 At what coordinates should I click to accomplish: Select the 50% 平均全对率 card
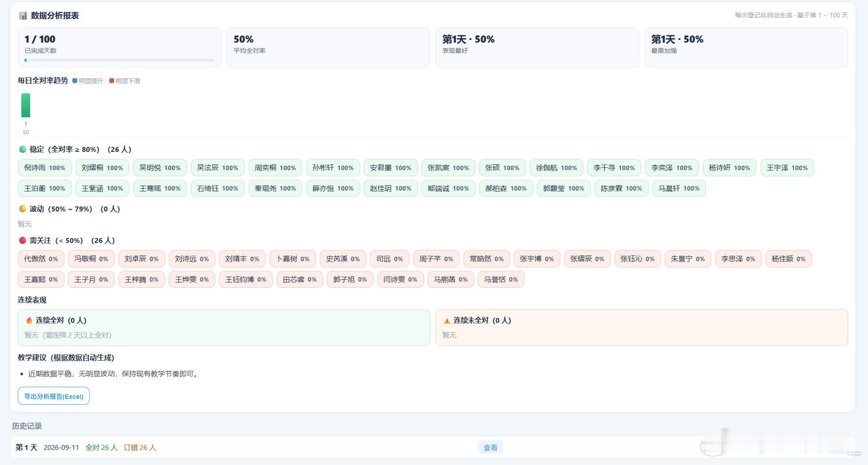pyautogui.click(x=328, y=48)
